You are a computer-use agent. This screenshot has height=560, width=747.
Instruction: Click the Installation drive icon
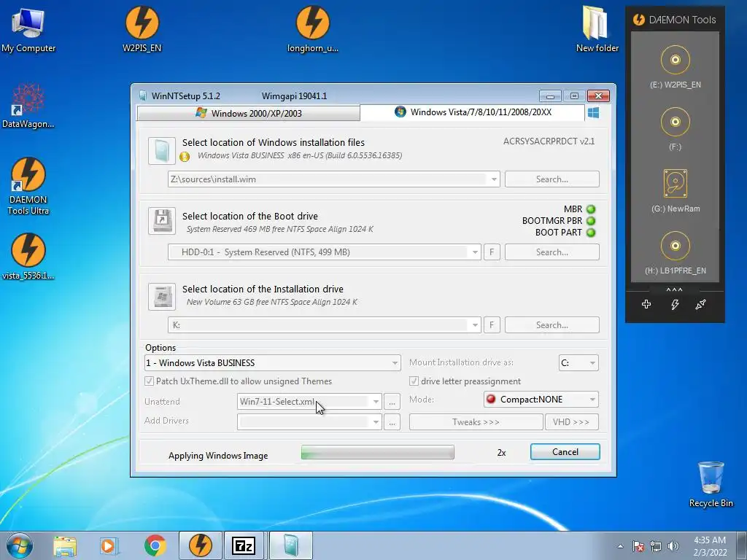pos(161,296)
